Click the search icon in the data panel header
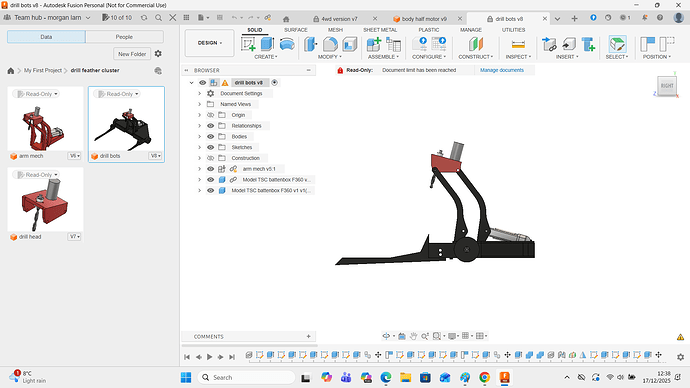Screen dimensions: 690x388 tap(158, 18)
